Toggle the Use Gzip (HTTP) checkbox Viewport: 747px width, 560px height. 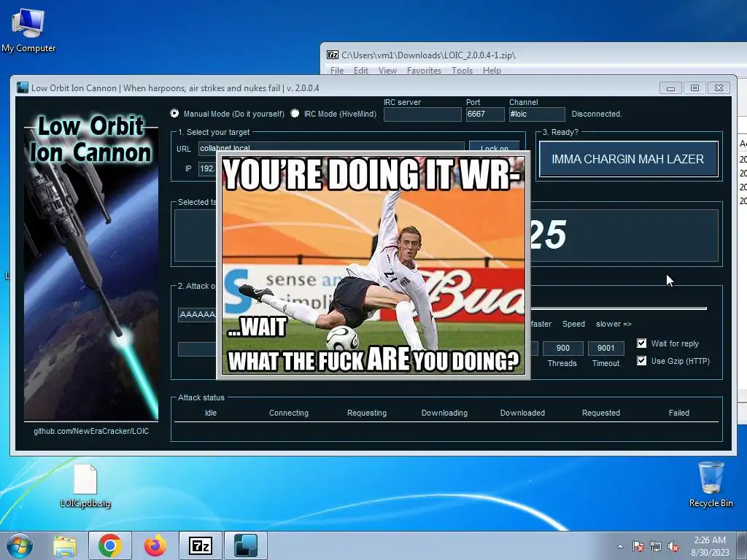click(x=642, y=360)
